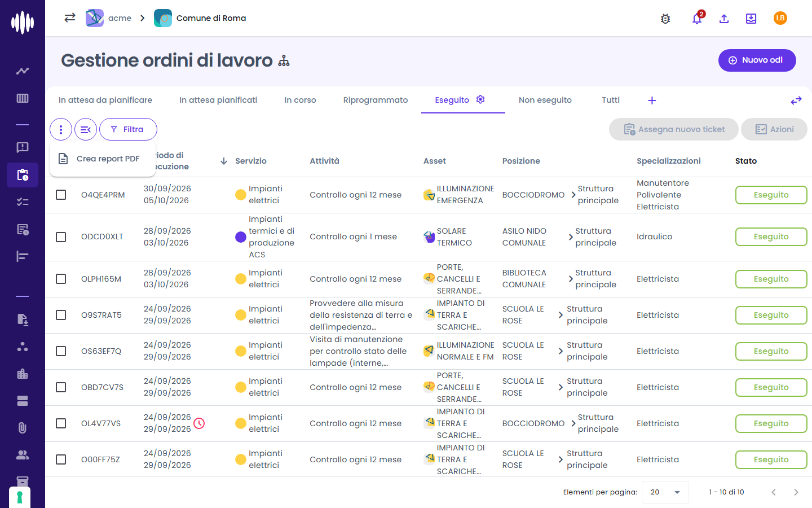Screen dimensions: 812x508
Task: Go to previous page arrow
Action: coord(774,492)
